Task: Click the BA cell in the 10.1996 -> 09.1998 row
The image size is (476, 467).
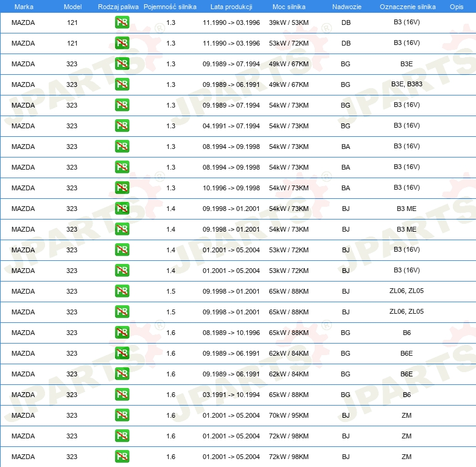Action: [x=346, y=188]
